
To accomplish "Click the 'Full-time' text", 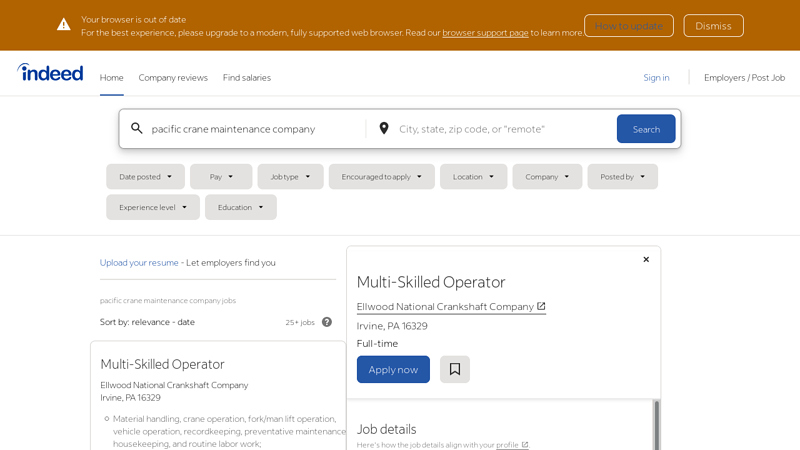I will [377, 343].
